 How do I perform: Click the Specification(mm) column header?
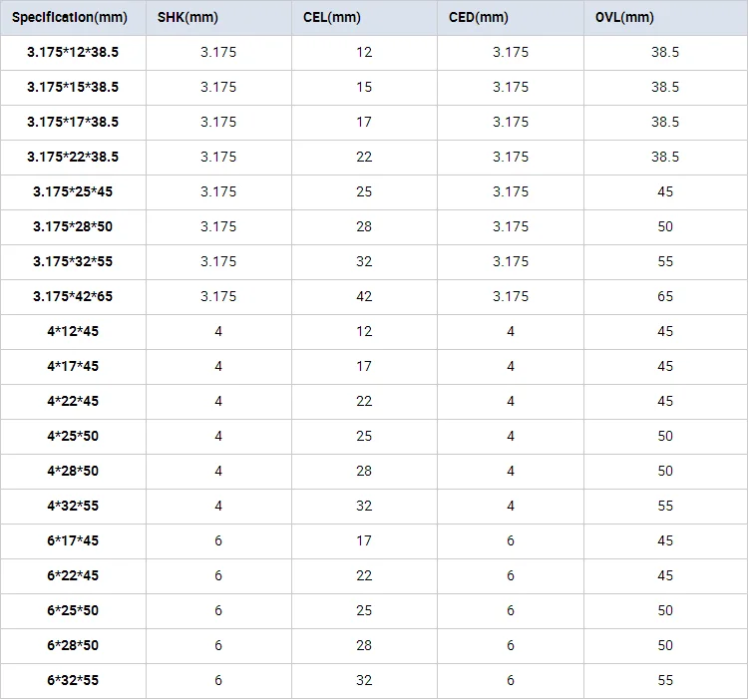72,17
